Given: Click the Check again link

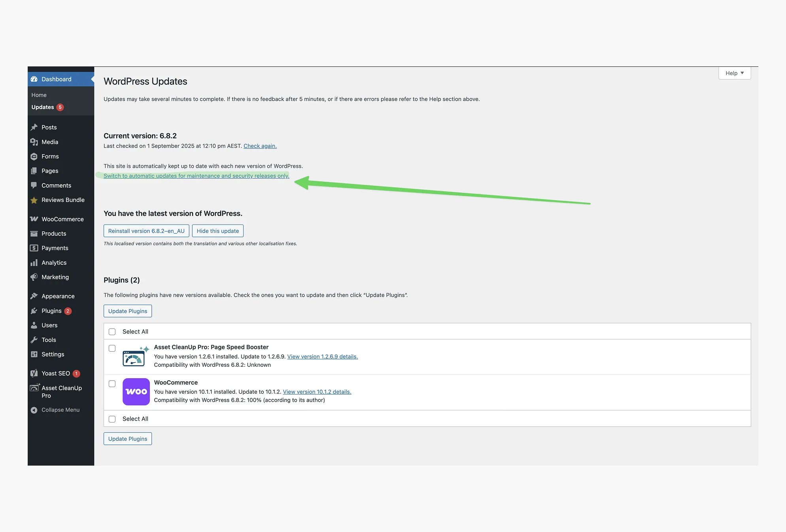Looking at the screenshot, I should click(260, 146).
